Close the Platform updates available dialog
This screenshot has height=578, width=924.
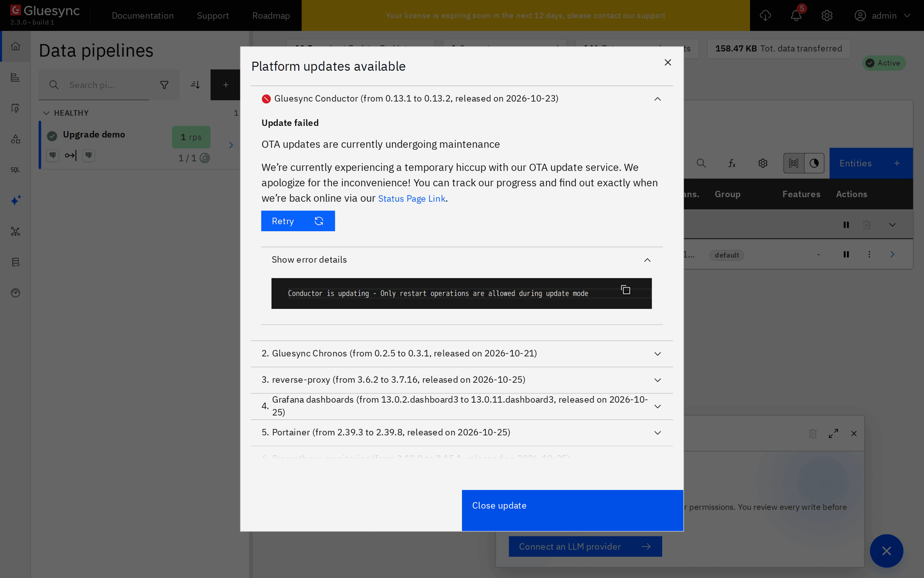[x=668, y=62]
